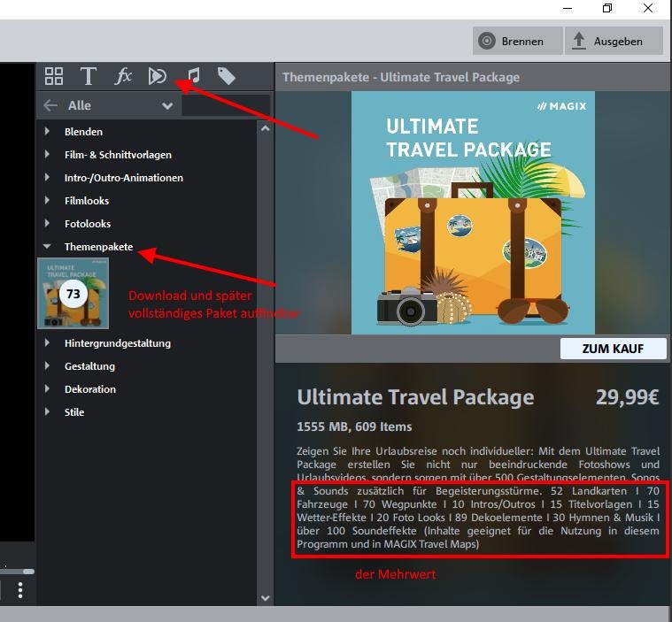Open the audio music note tab
Viewport: 672px width, 622px height.
pos(194,76)
